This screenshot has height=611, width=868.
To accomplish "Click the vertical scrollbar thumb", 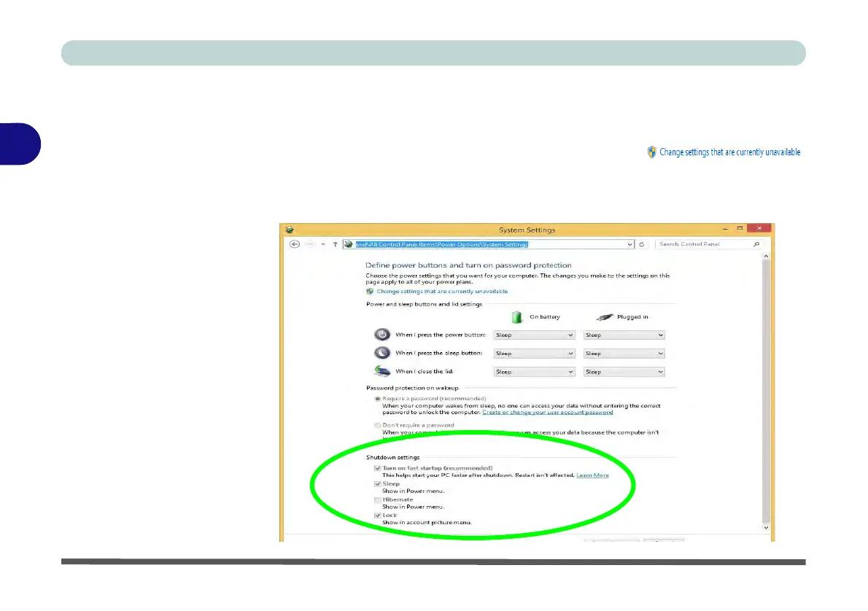I will tap(766, 391).
